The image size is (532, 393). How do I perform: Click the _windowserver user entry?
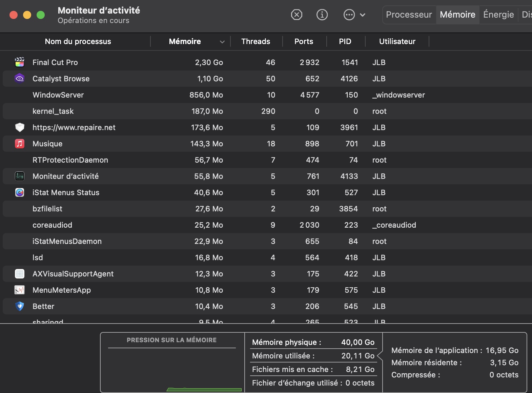coord(398,95)
